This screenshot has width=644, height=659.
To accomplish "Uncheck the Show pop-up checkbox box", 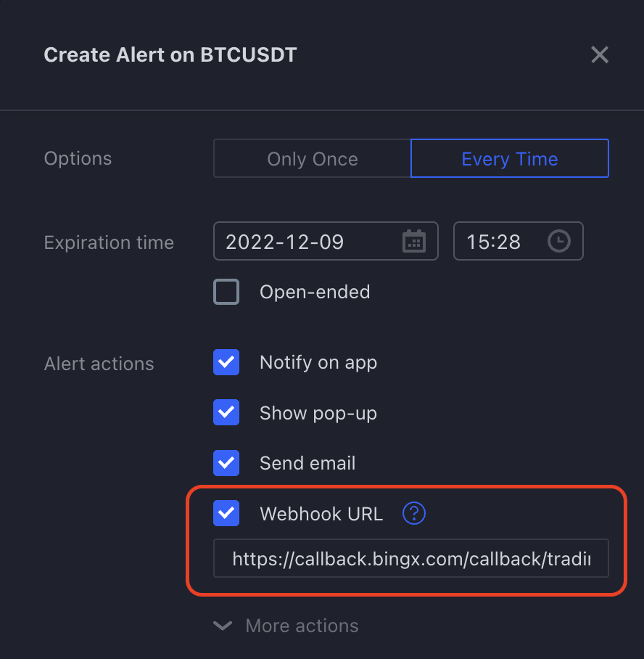I will coord(226,413).
